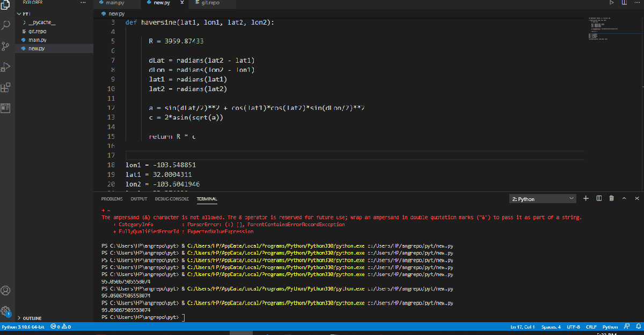Open the Run and Debug view

point(6,67)
